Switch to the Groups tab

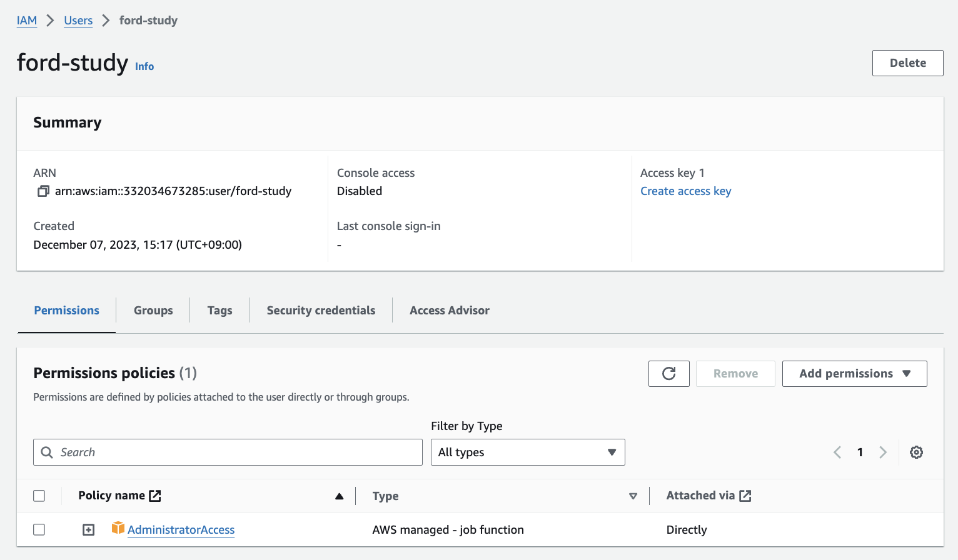tap(153, 311)
